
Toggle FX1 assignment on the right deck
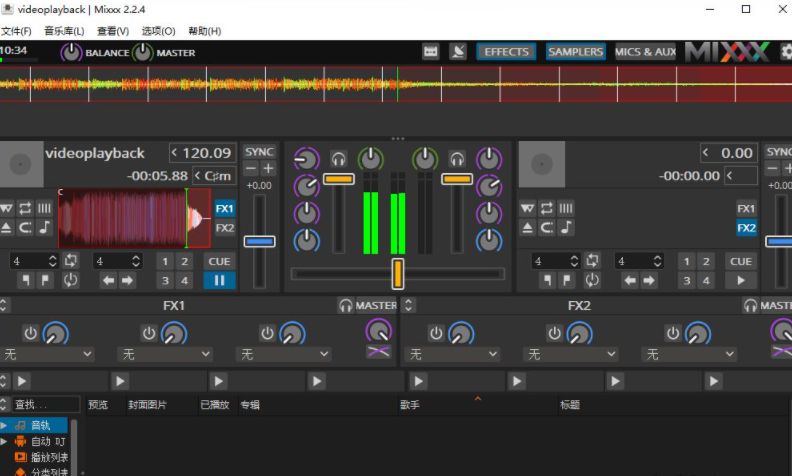coord(746,209)
